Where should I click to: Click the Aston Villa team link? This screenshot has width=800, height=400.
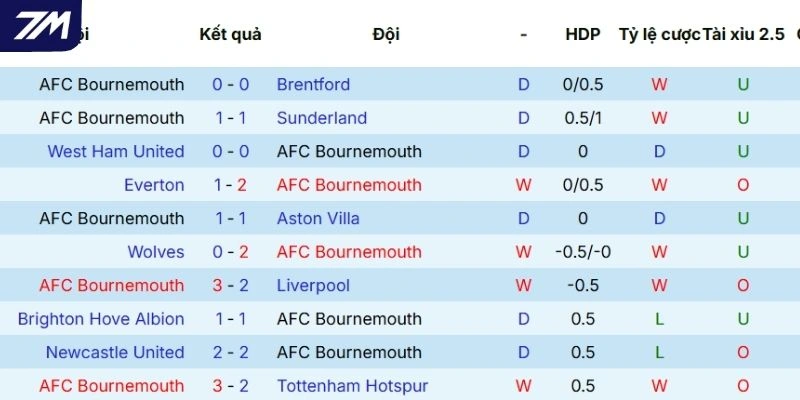click(318, 219)
